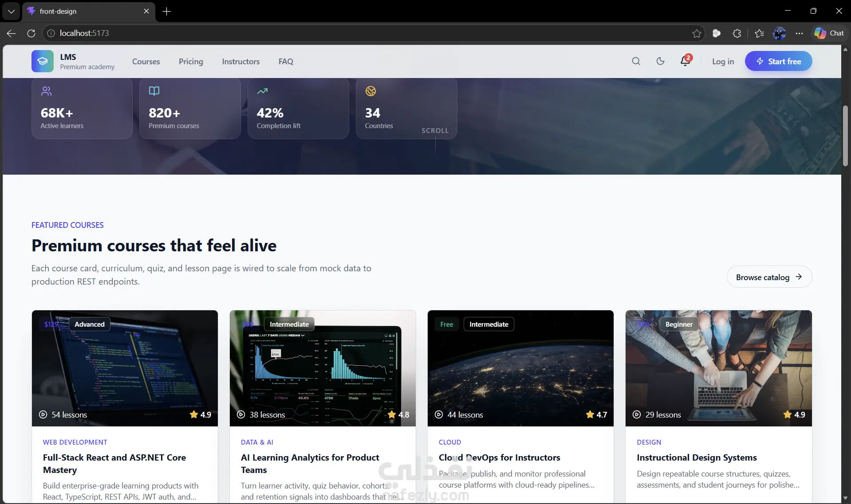The width and height of the screenshot is (851, 504).
Task: Click the Browse catalog button
Action: [x=769, y=277]
